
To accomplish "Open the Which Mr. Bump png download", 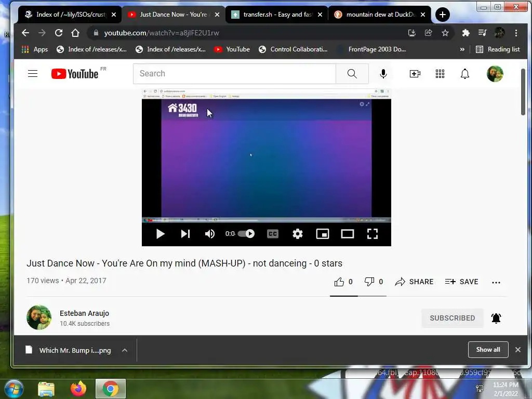I will 69,351.
